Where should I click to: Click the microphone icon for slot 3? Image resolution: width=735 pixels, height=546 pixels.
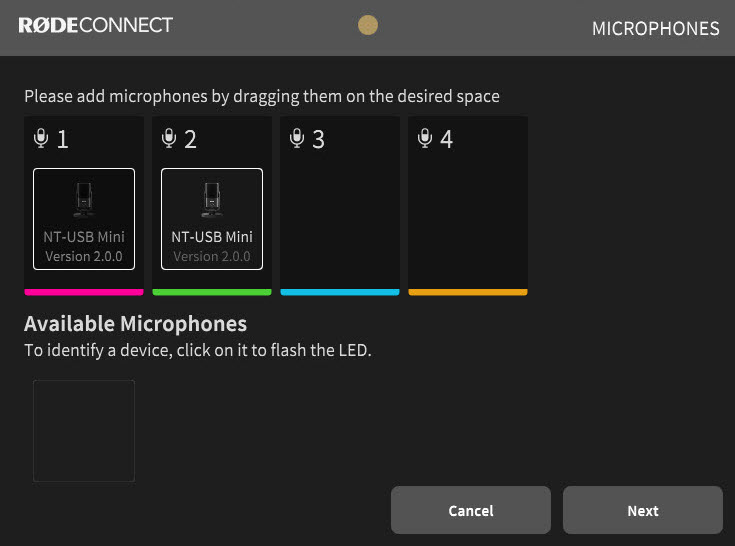tap(297, 138)
